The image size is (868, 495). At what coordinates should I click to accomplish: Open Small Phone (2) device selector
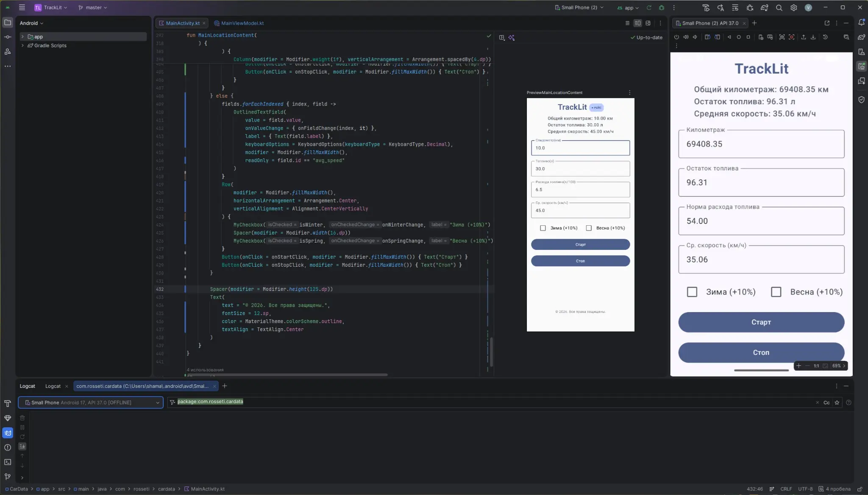pyautogui.click(x=579, y=8)
